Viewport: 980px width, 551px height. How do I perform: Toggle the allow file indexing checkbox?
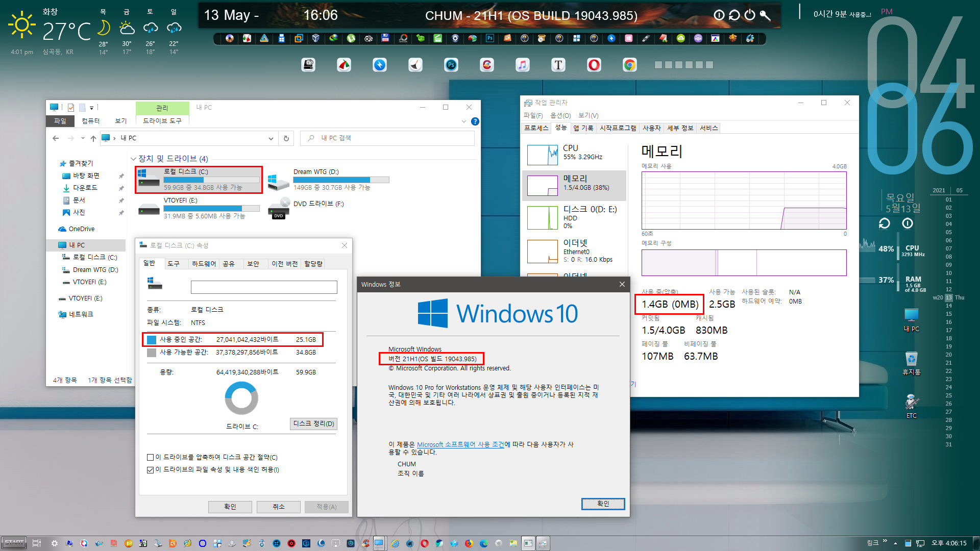tap(151, 470)
